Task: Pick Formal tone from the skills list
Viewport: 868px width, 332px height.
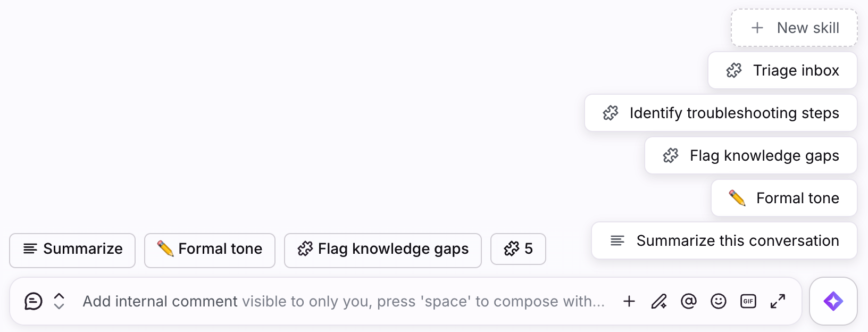Action: tap(784, 198)
